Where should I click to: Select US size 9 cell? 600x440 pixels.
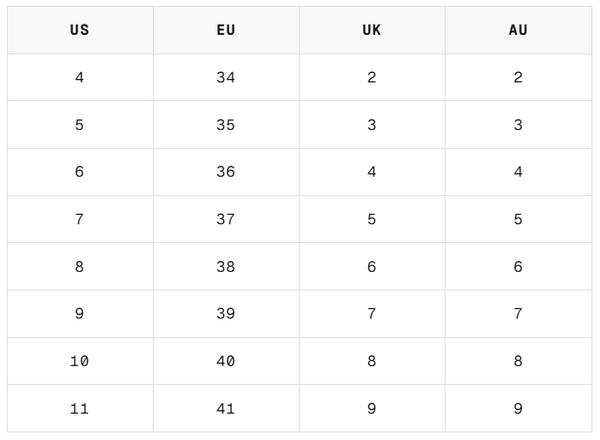point(80,314)
